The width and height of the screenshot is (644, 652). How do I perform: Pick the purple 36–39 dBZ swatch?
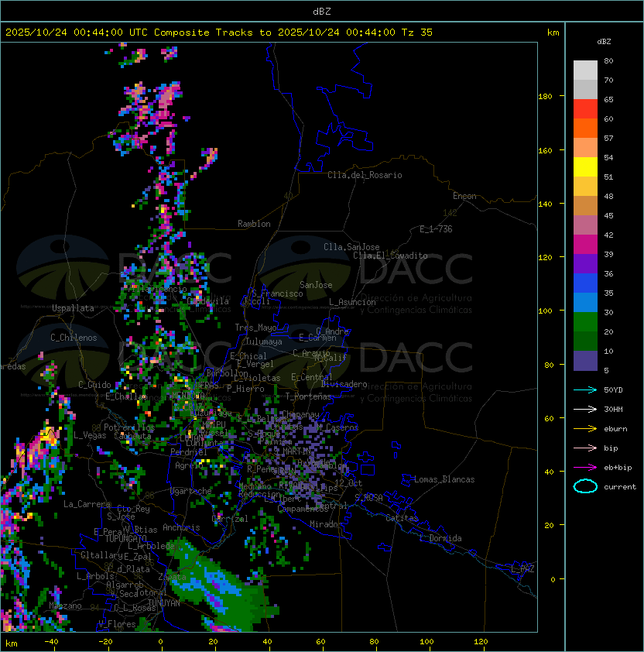click(x=585, y=263)
